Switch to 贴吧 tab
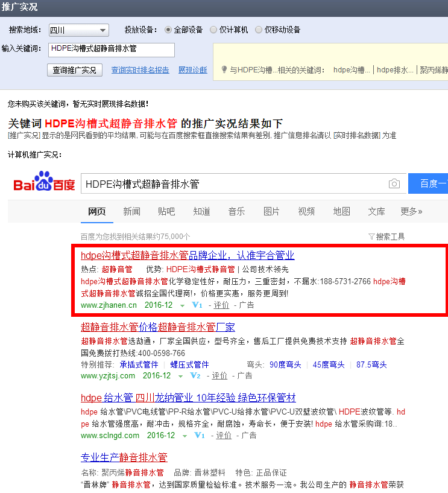Viewport: 448px width, 493px height. (166, 211)
